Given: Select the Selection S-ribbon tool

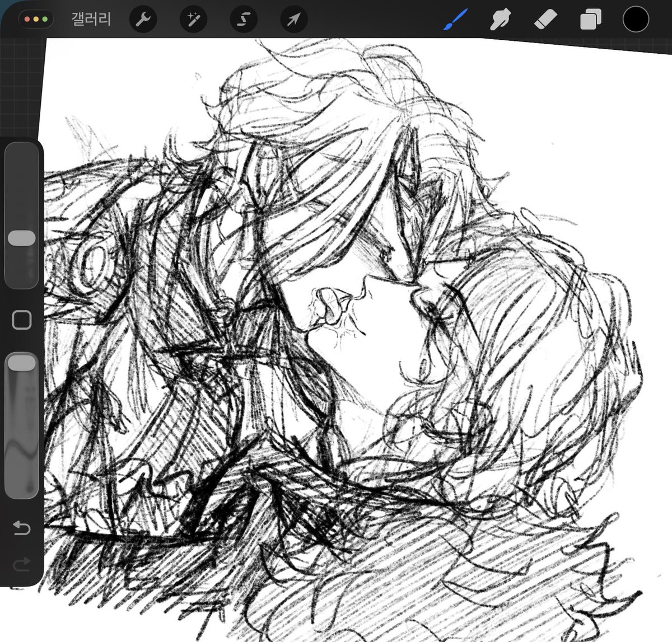Looking at the screenshot, I should coord(244,20).
